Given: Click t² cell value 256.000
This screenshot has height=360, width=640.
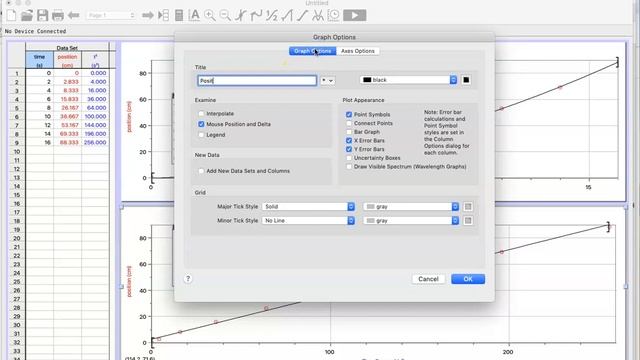Looking at the screenshot, I should [95, 142].
